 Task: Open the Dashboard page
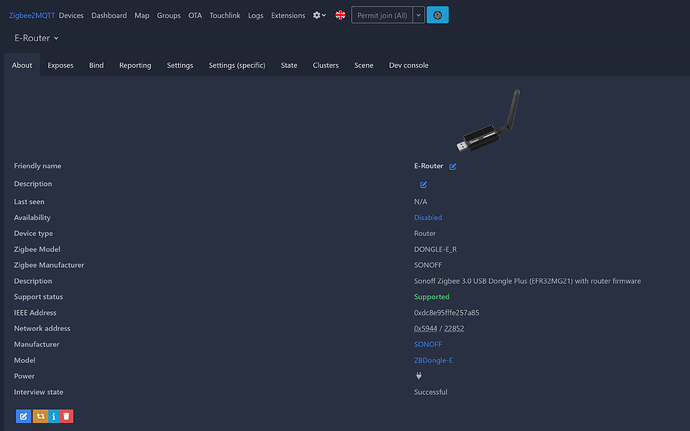tap(109, 15)
